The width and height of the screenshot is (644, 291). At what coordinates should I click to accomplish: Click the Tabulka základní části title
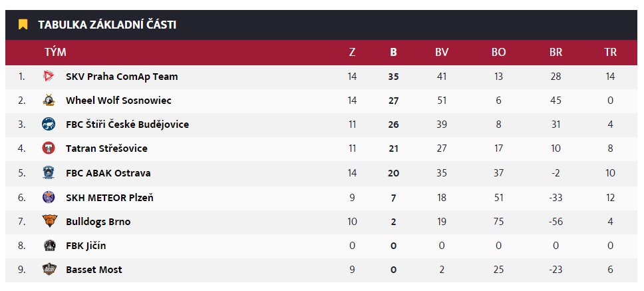[107, 25]
